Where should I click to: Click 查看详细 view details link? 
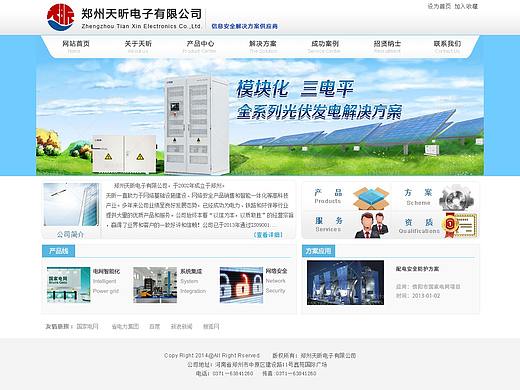(x=268, y=235)
